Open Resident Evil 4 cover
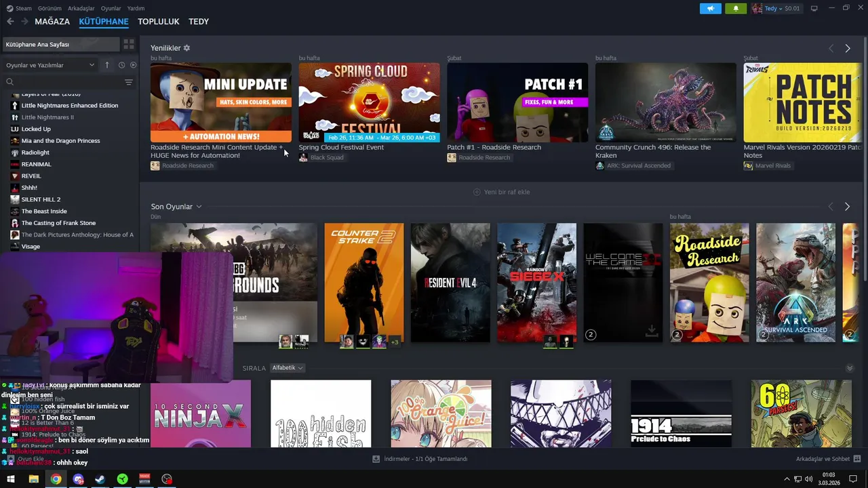 pyautogui.click(x=450, y=283)
